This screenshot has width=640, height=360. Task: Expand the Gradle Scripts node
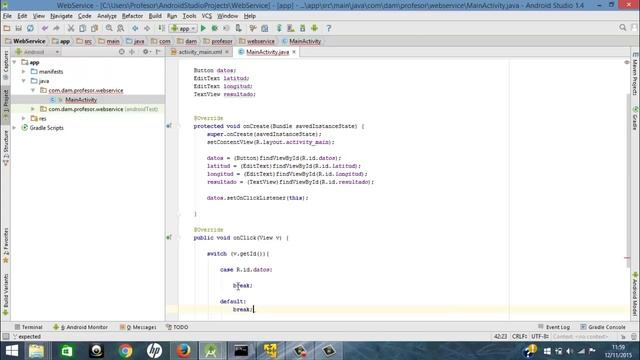tap(15, 128)
